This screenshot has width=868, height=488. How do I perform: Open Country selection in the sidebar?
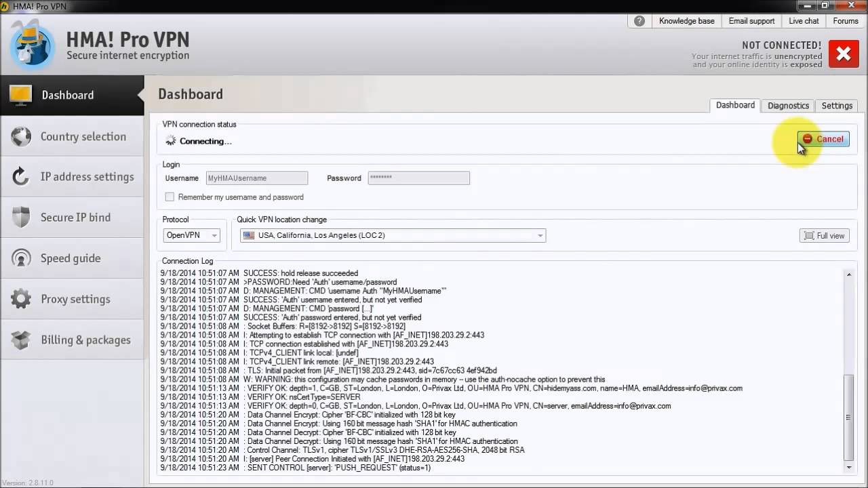[72, 136]
